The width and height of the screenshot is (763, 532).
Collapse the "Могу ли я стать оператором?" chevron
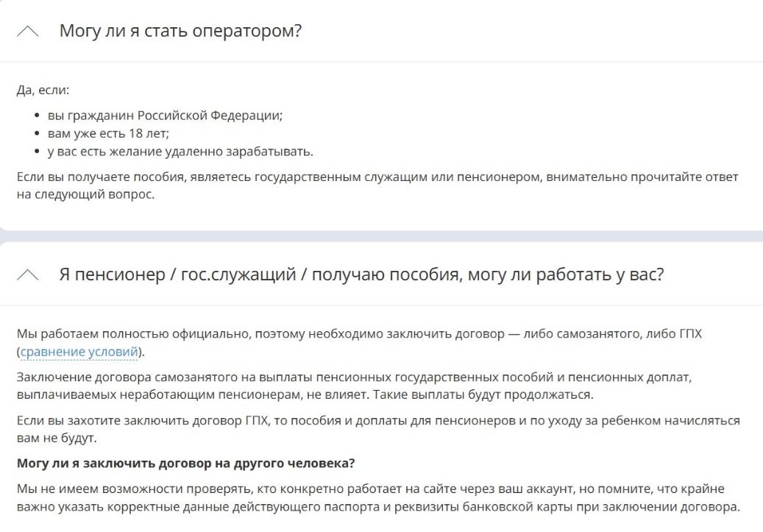pyautogui.click(x=27, y=32)
